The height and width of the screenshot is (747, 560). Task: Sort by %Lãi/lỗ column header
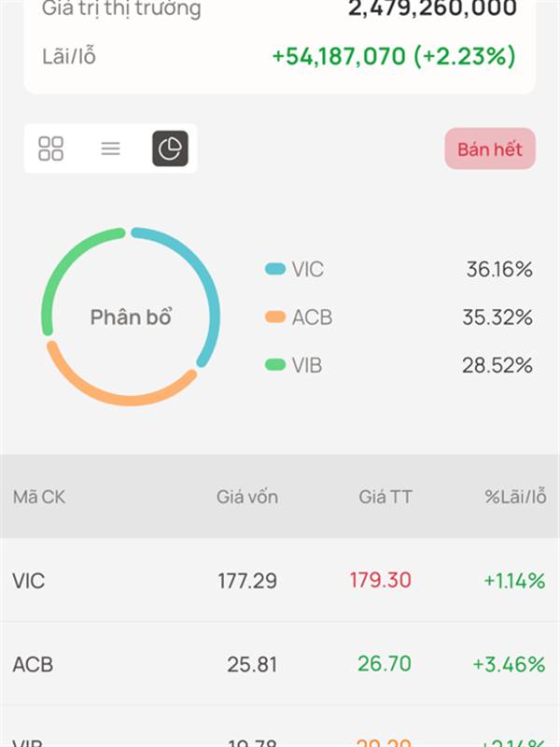516,497
